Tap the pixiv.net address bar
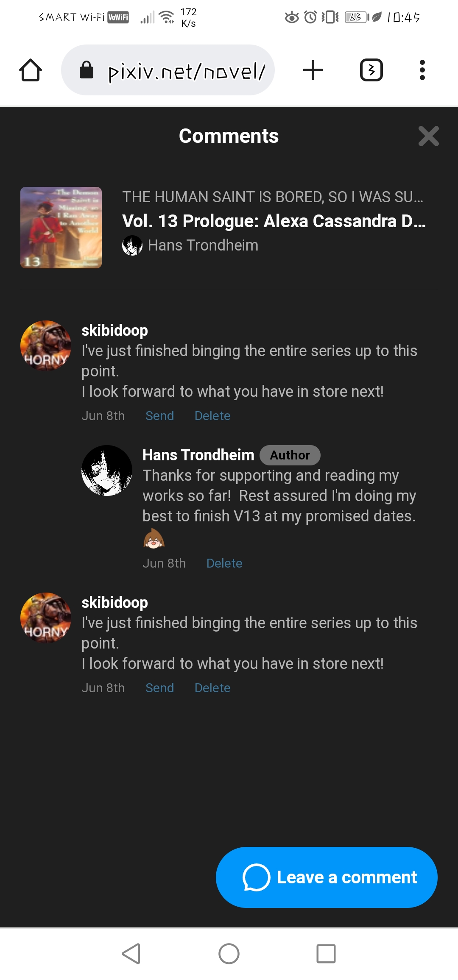The width and height of the screenshot is (458, 980). click(187, 71)
